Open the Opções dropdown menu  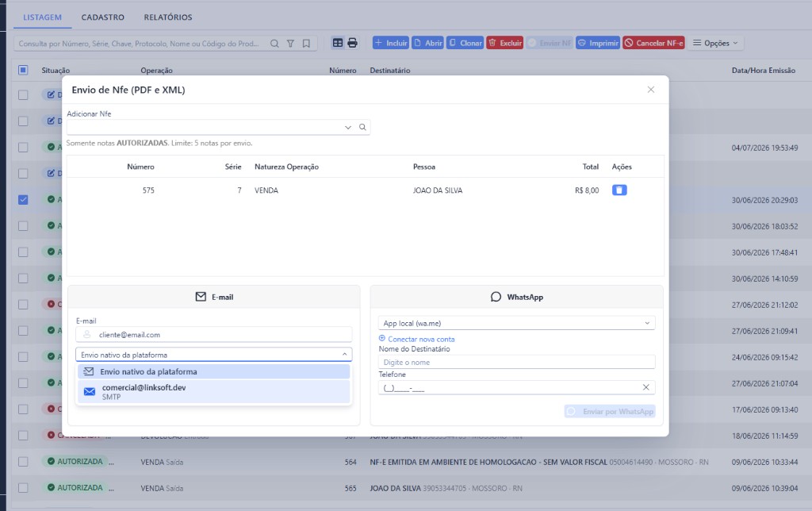pyautogui.click(x=715, y=43)
